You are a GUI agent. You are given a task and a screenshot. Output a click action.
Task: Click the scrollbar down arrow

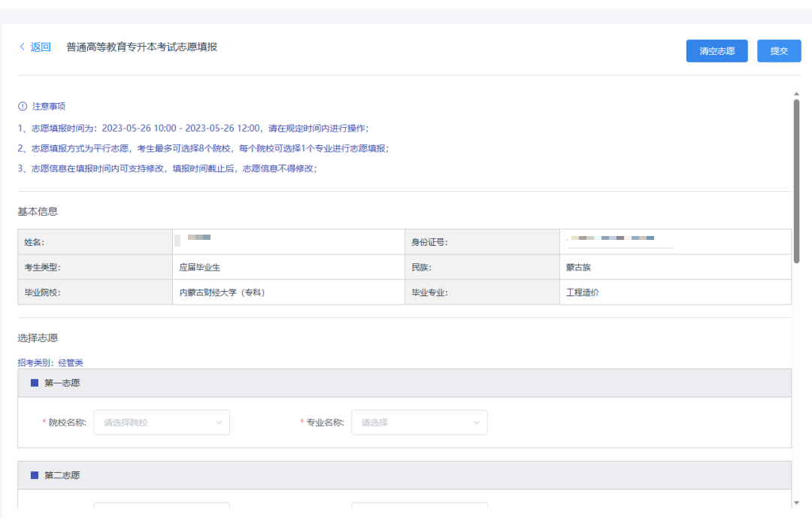coord(796,502)
